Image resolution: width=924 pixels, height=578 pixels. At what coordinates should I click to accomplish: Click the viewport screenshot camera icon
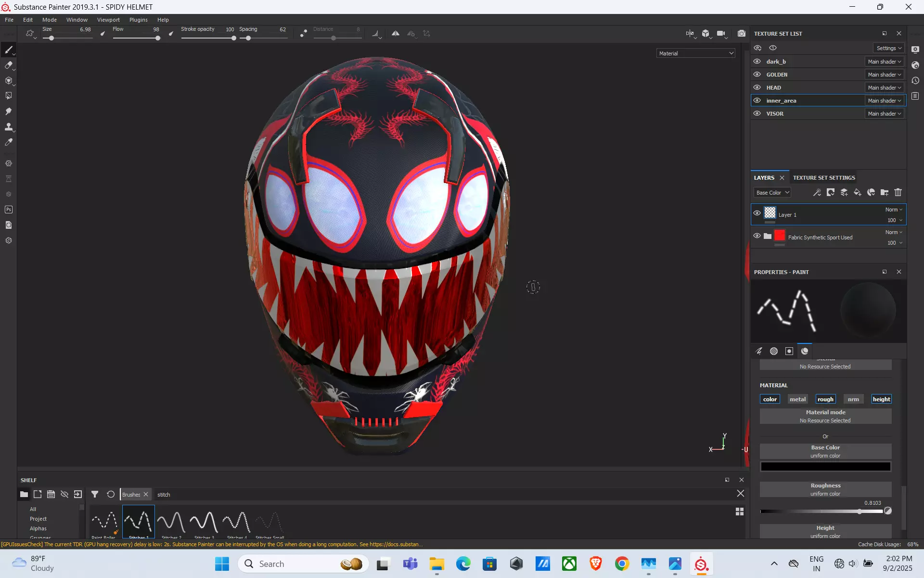click(x=741, y=33)
